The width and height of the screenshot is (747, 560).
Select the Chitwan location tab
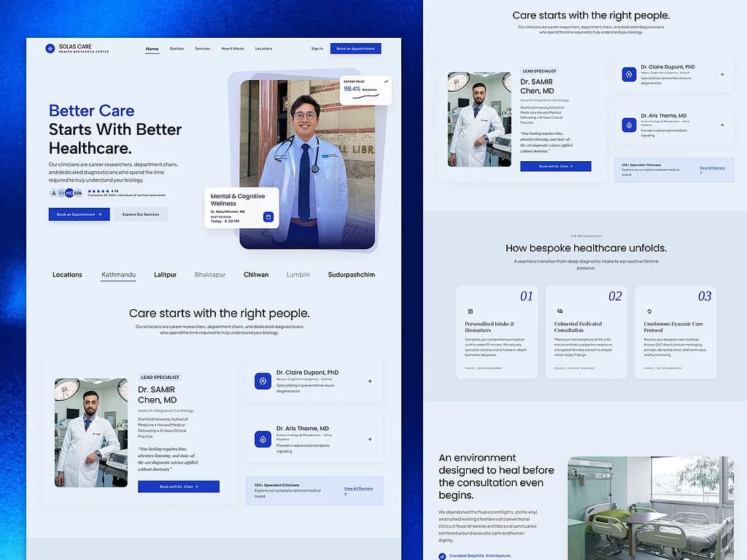point(256,275)
